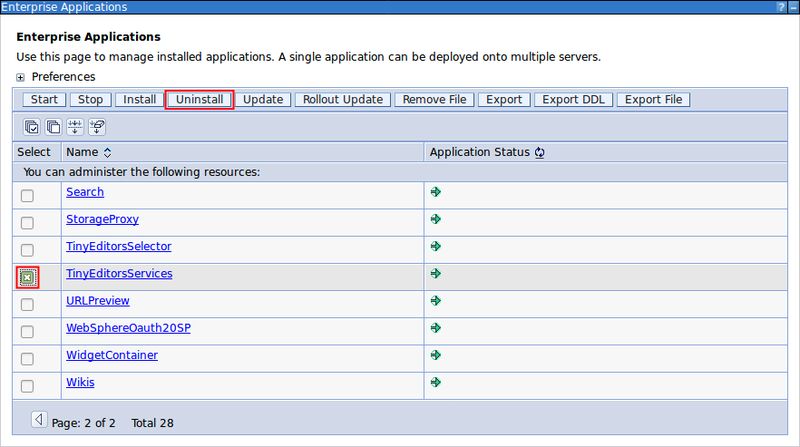Screen dimensions: 800x447
Task: Click the green status arrow for Search
Action: click(436, 191)
